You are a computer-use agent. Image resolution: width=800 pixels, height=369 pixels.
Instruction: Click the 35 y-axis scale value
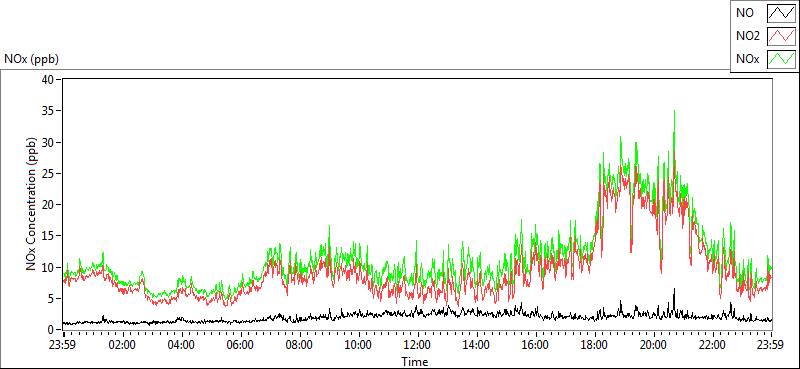point(48,111)
